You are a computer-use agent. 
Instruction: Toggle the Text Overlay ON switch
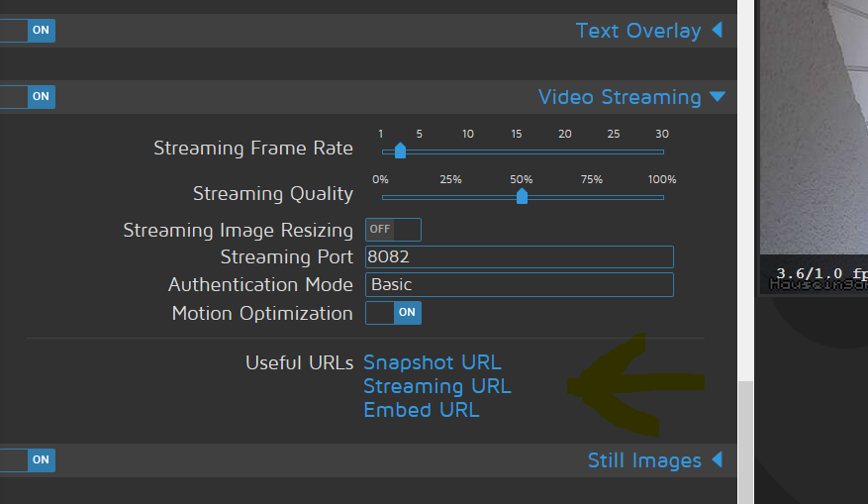[27, 31]
